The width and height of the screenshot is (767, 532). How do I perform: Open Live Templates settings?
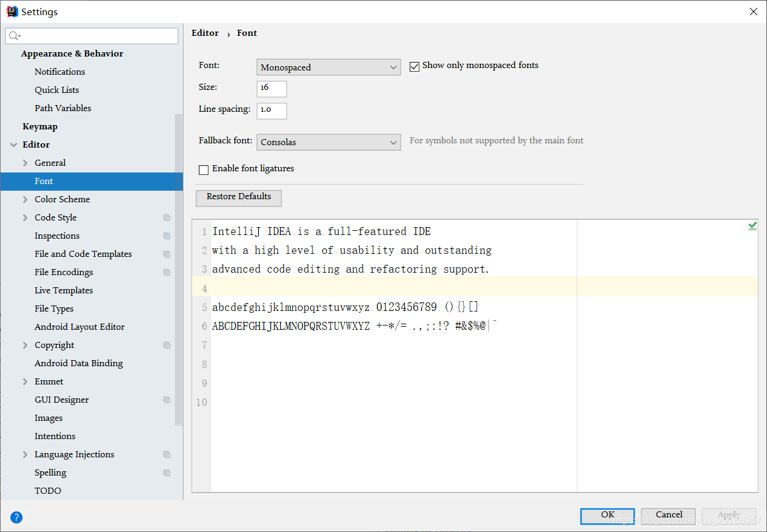tap(64, 290)
